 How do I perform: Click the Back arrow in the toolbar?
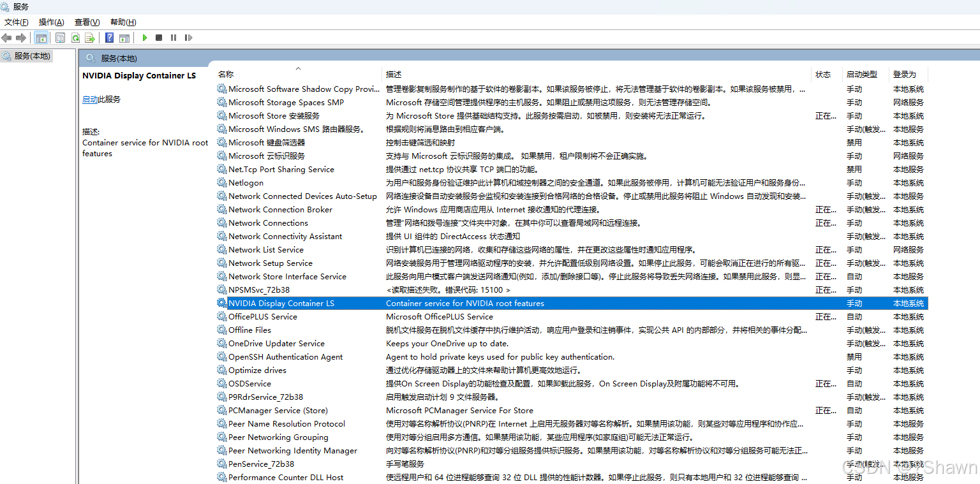coord(7,38)
